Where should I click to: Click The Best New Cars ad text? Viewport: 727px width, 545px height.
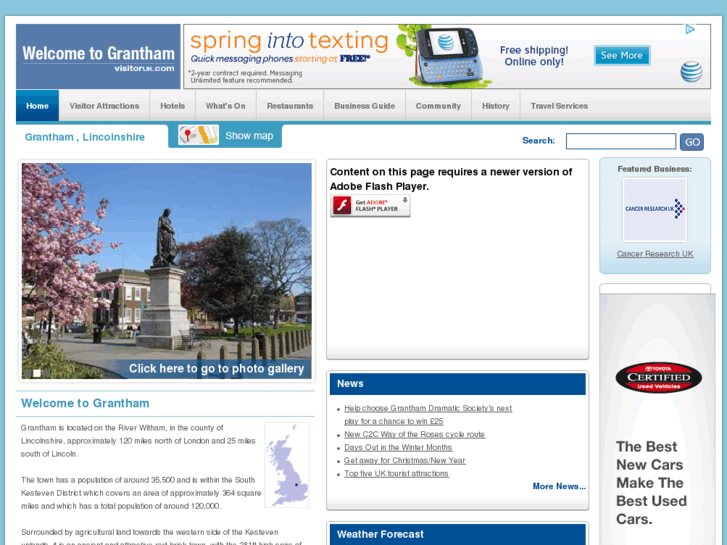651,483
